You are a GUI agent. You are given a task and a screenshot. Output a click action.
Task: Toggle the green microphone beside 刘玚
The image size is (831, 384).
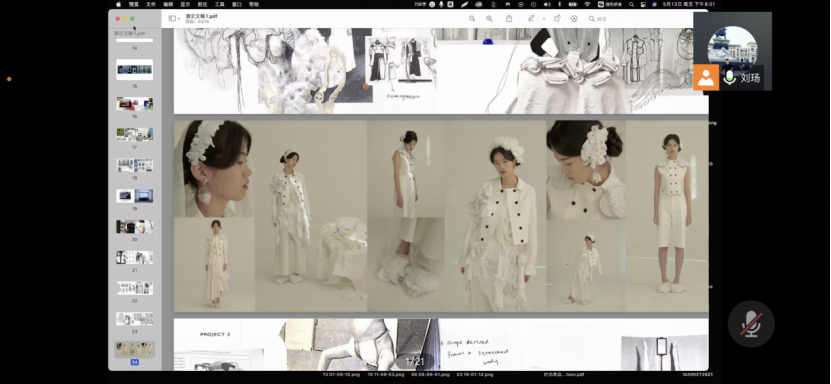pos(730,78)
